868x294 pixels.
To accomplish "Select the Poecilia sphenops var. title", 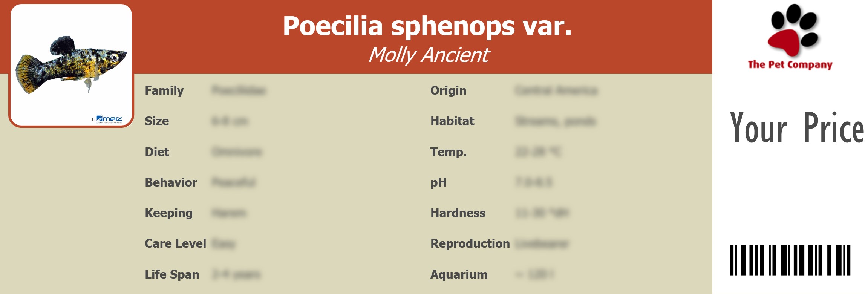I will point(427,26).
